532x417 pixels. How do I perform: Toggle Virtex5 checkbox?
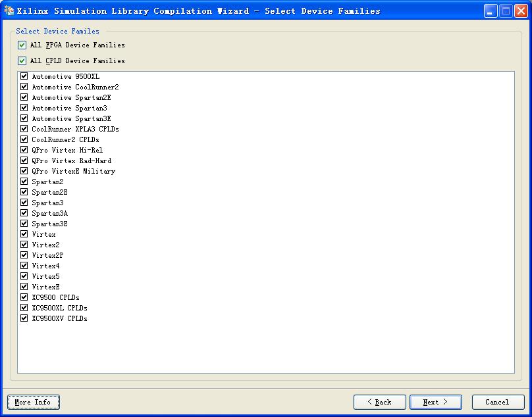(x=24, y=276)
